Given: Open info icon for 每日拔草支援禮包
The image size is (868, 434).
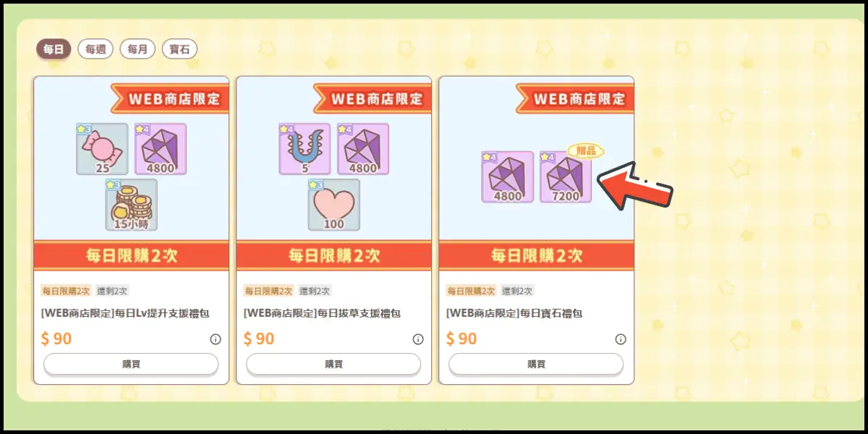Looking at the screenshot, I should 418,339.
